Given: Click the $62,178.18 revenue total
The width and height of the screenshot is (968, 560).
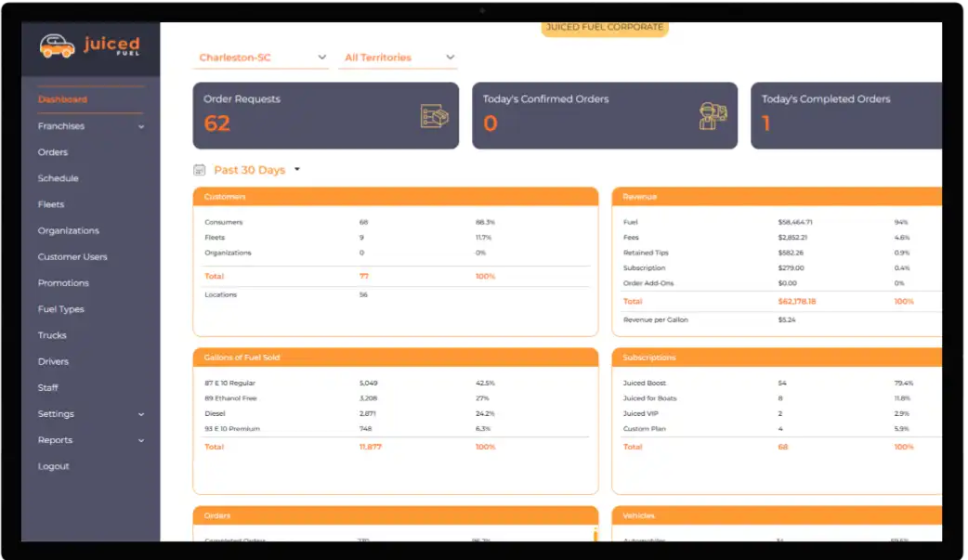Looking at the screenshot, I should [796, 301].
